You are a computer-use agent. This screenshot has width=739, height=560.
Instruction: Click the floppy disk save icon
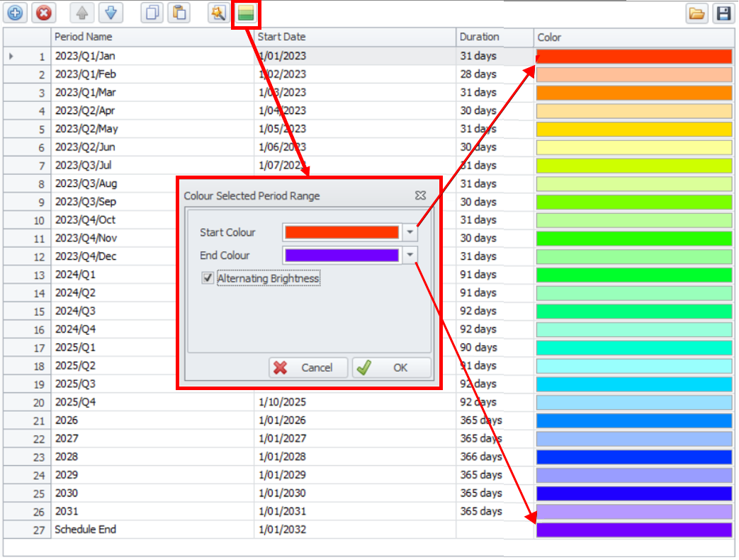(x=723, y=13)
